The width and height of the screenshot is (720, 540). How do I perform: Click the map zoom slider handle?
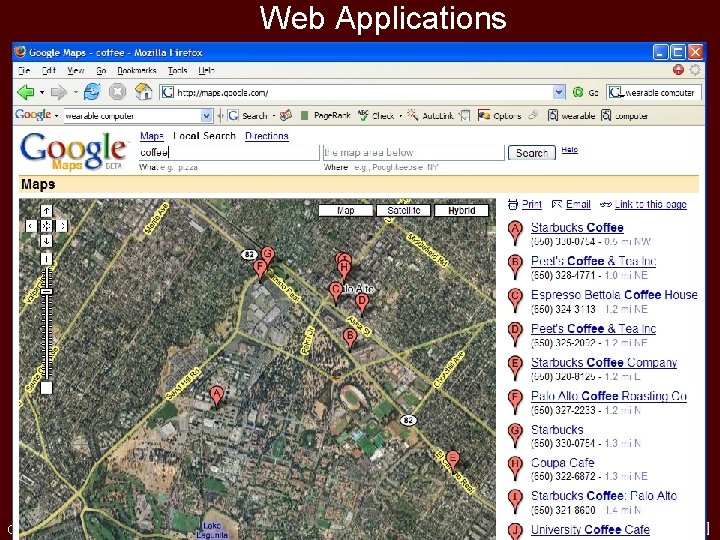(x=46, y=292)
